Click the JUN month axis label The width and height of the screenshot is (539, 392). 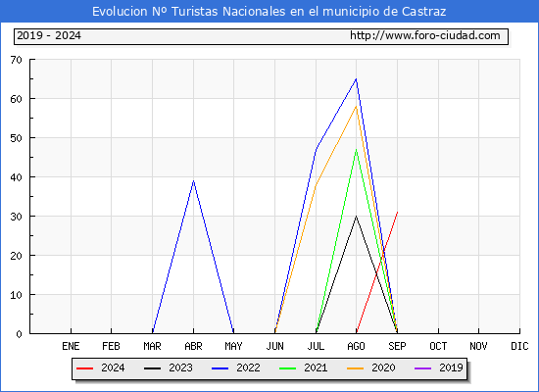274,346
